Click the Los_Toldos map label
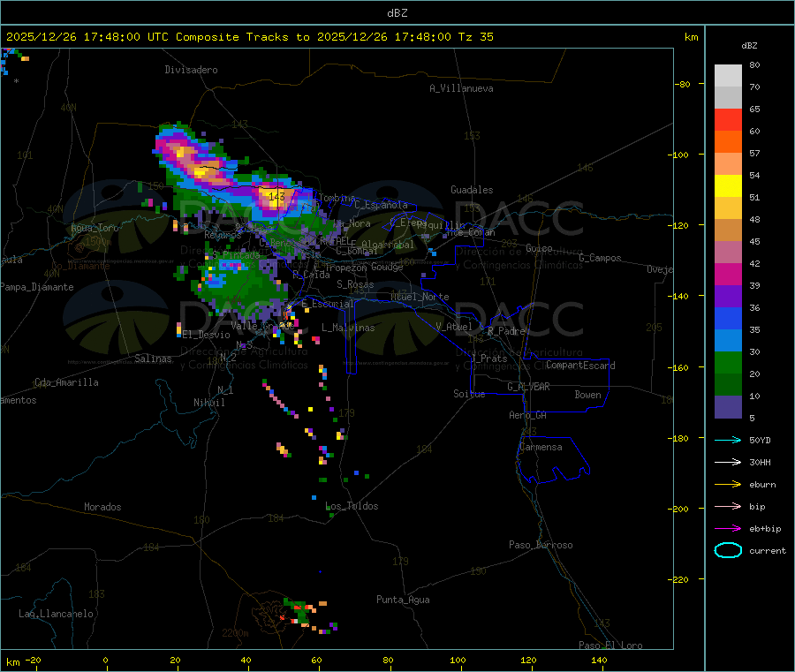 tap(352, 506)
